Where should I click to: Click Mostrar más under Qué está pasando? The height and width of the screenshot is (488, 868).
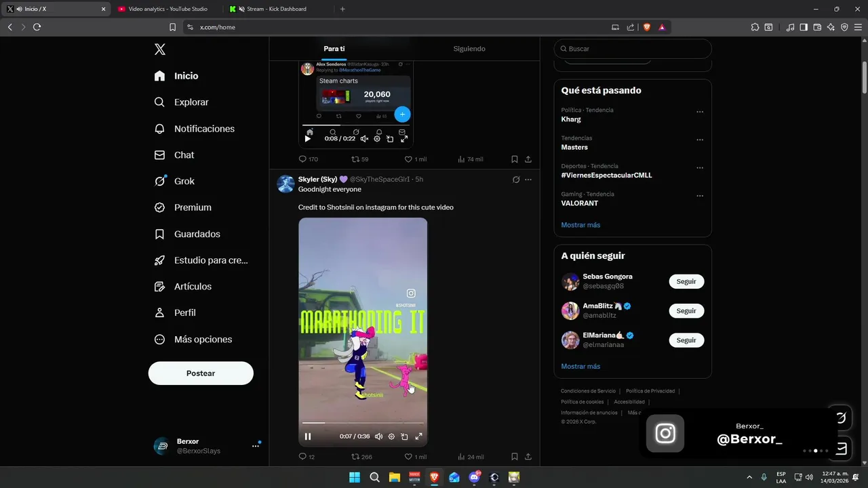tap(580, 225)
